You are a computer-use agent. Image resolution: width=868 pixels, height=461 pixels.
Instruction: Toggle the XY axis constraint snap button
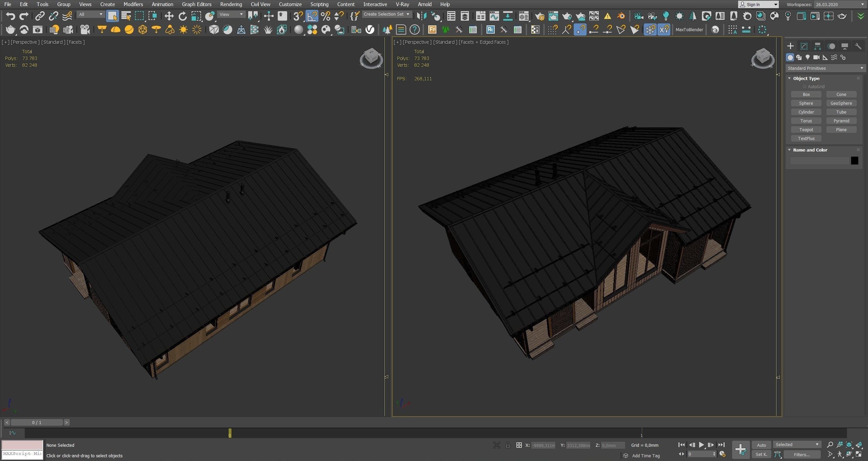click(664, 30)
